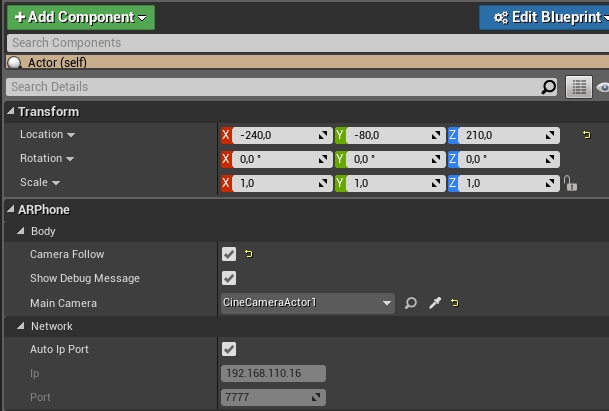This screenshot has width=609, height=411.
Task: Reset Camera Follow to default
Action: [249, 254]
